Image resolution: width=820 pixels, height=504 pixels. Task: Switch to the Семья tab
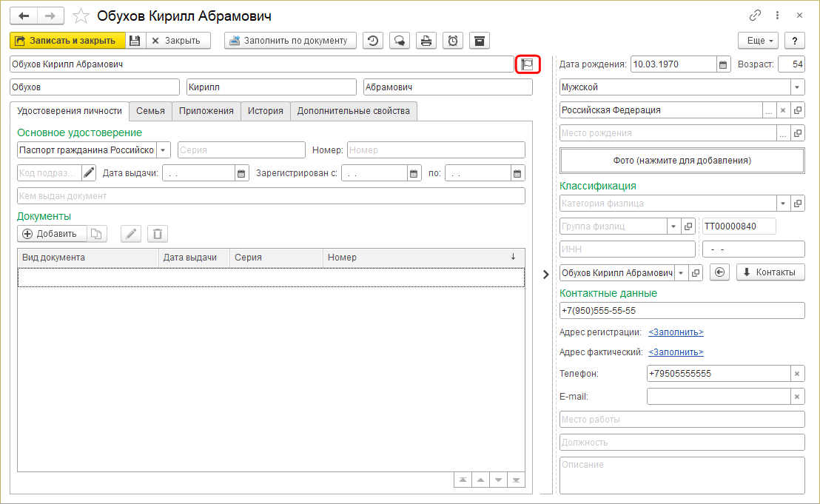pyautogui.click(x=150, y=111)
